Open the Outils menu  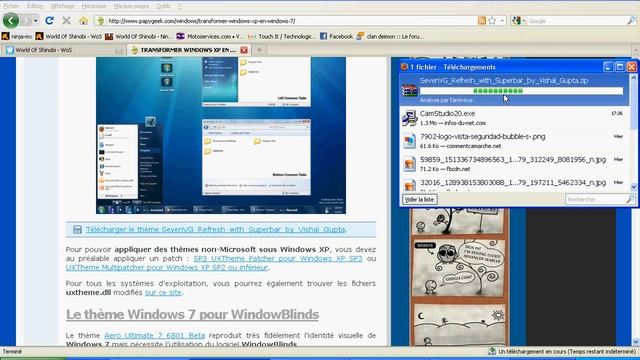point(163,6)
